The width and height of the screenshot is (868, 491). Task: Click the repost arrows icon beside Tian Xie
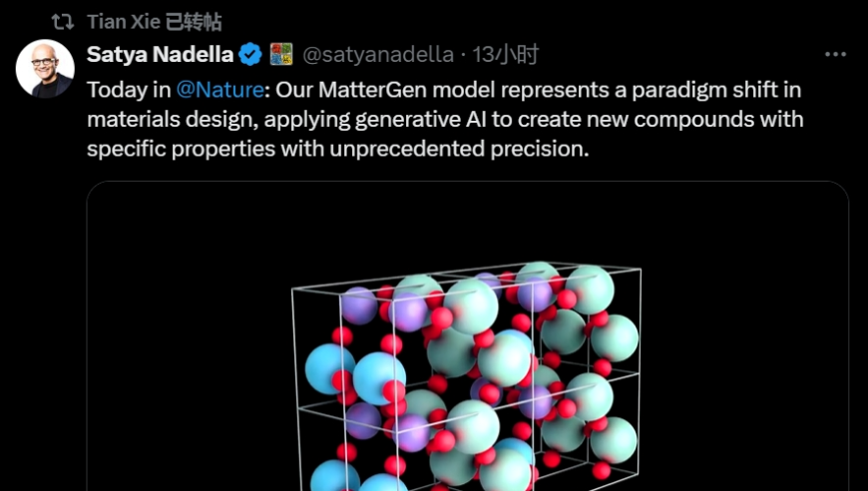coord(63,22)
